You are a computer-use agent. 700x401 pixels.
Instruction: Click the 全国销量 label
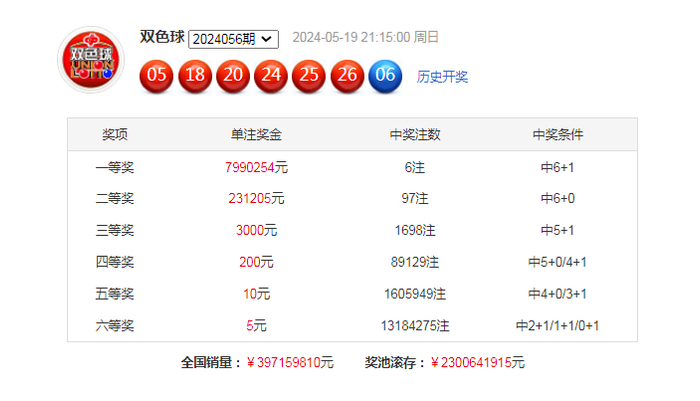click(212, 362)
